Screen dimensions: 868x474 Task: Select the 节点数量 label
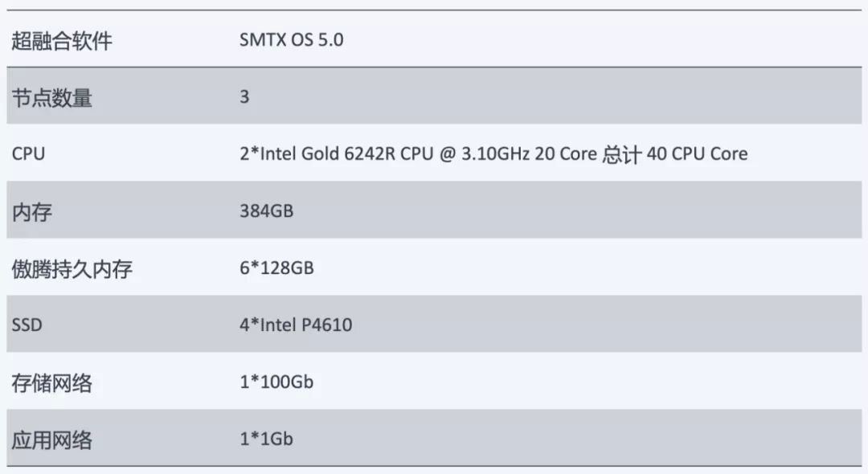(x=51, y=98)
